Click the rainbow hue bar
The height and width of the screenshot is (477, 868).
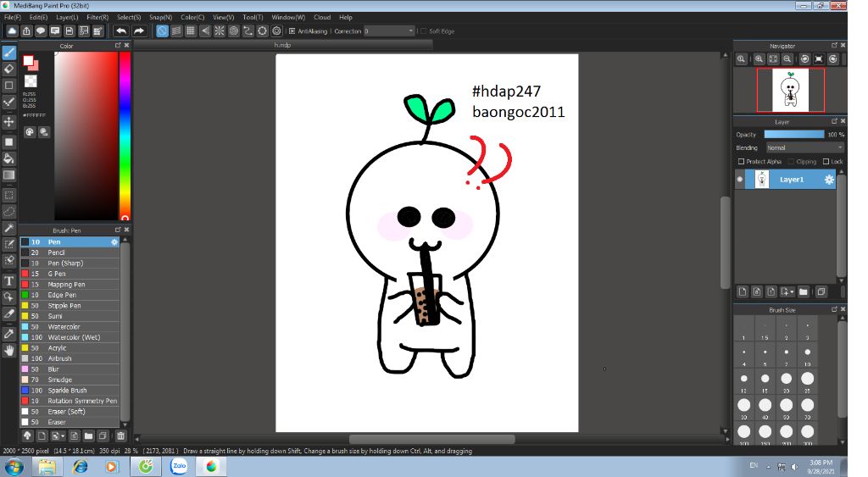[x=125, y=136]
